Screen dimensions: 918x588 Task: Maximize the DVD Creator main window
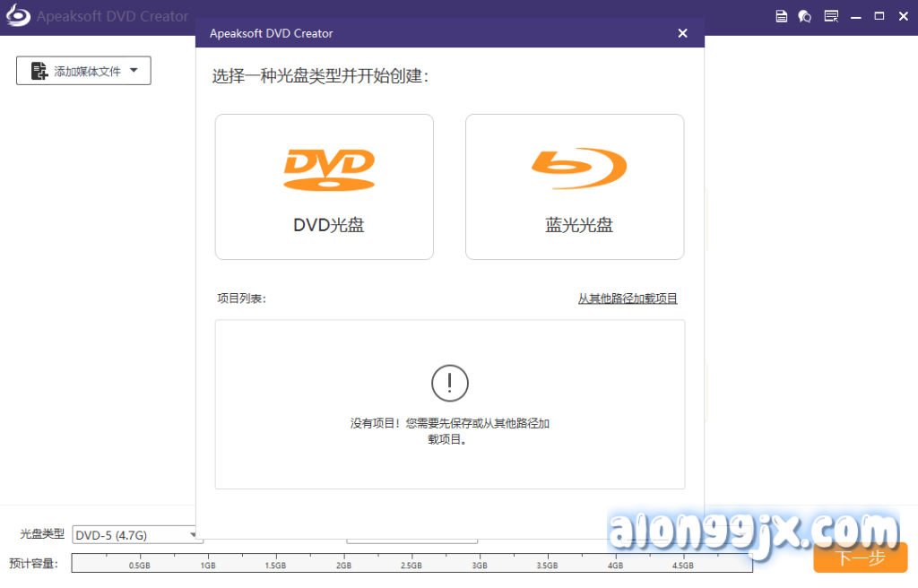point(879,16)
